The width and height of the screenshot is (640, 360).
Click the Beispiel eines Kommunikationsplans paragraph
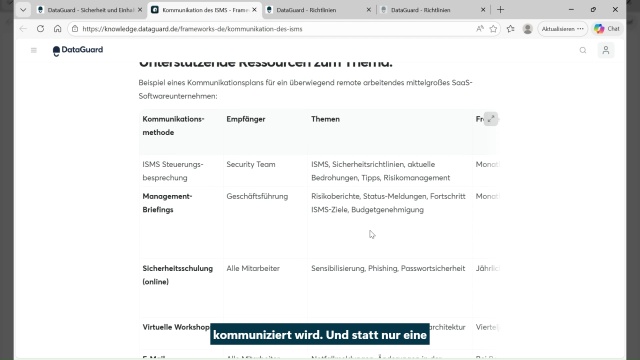(x=305, y=89)
